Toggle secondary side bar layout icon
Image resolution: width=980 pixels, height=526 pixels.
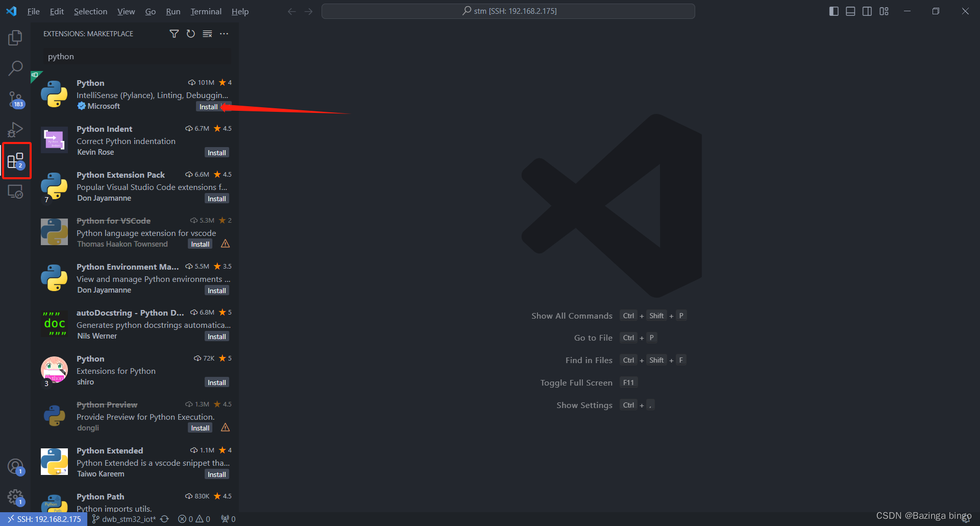pyautogui.click(x=867, y=11)
